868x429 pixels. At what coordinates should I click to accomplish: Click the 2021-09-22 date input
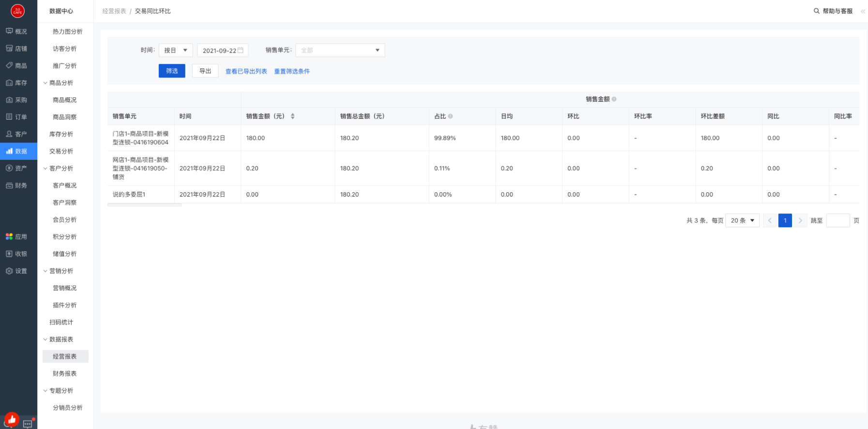click(223, 50)
